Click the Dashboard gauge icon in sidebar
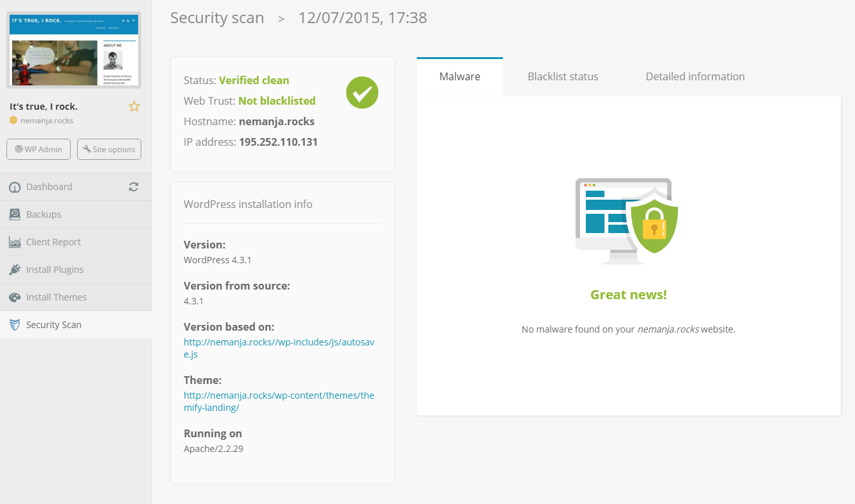Image resolution: width=855 pixels, height=504 pixels. pos(15,187)
